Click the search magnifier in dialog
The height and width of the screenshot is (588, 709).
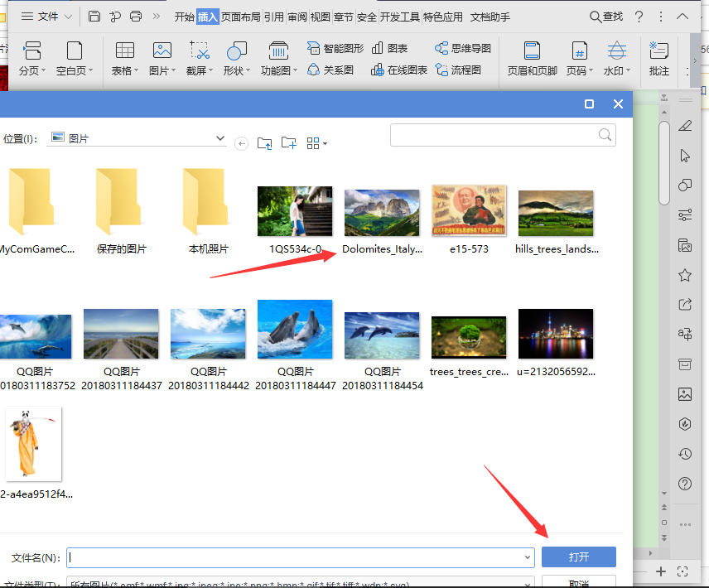coord(605,135)
